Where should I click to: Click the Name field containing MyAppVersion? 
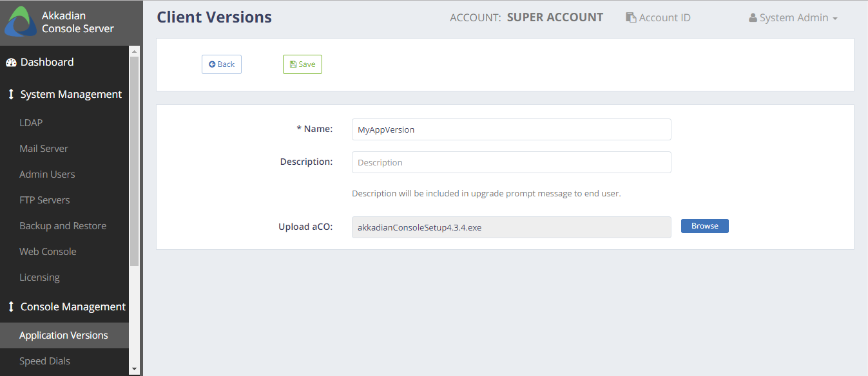click(x=512, y=129)
